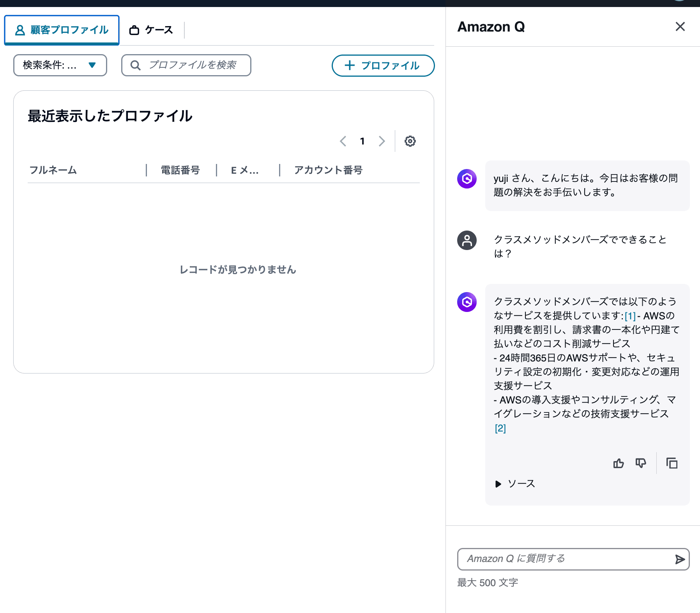Open citation link [1]
The width and height of the screenshot is (700, 613).
pos(630,316)
